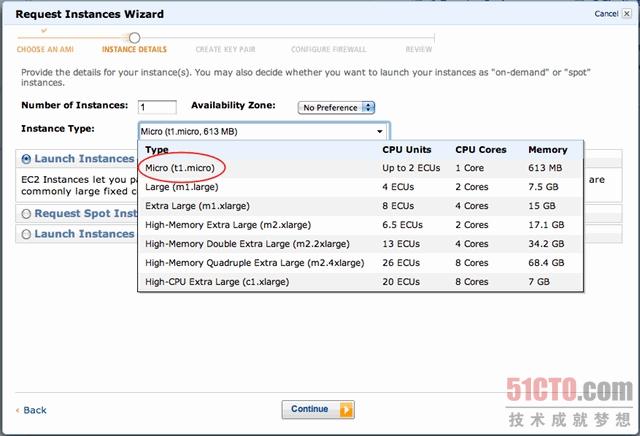Go to the Choose an AMI step
Image resolution: width=640 pixels, height=436 pixels.
click(45, 49)
